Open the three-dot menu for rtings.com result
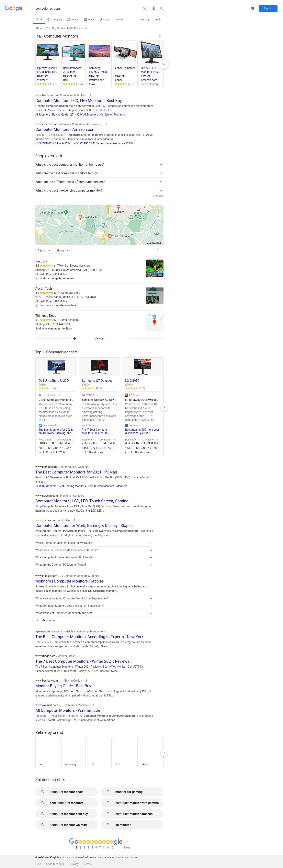 [80, 656]
